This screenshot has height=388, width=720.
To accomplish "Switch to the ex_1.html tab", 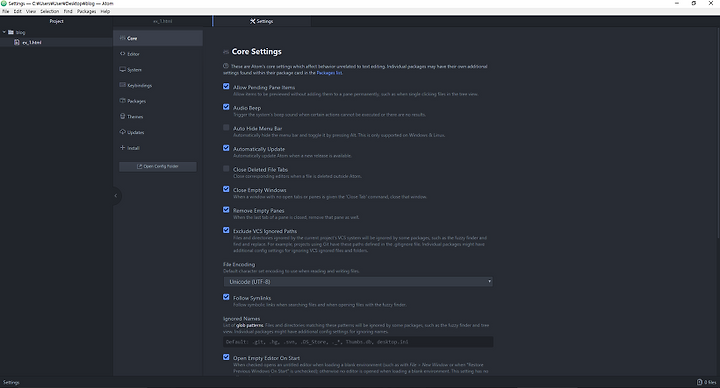I will click(163, 21).
